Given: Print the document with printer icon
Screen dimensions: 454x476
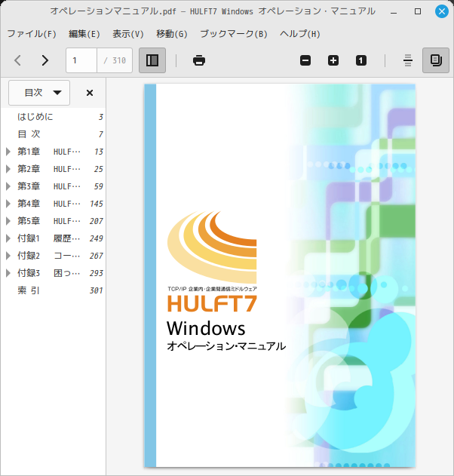Looking at the screenshot, I should (199, 60).
